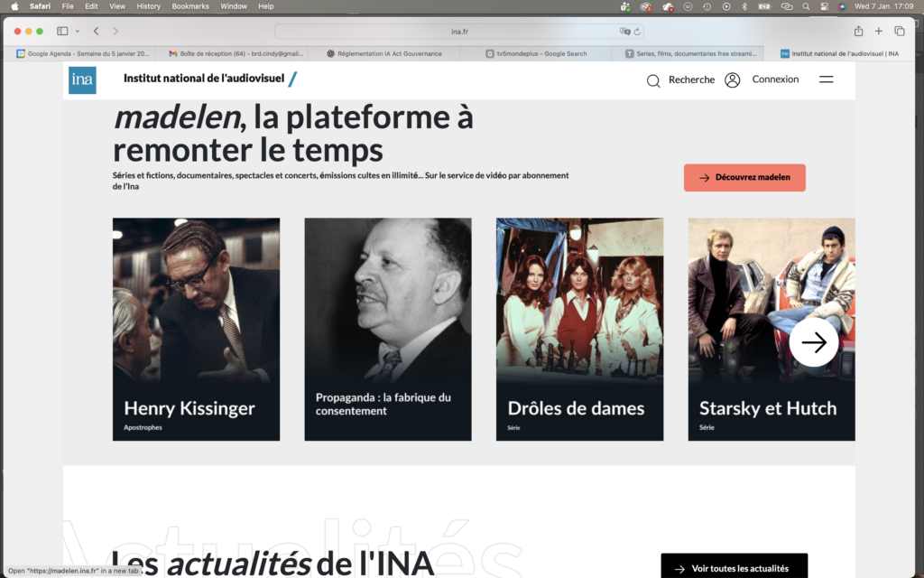Click the Time Machine clock menu bar icon

(x=707, y=6)
